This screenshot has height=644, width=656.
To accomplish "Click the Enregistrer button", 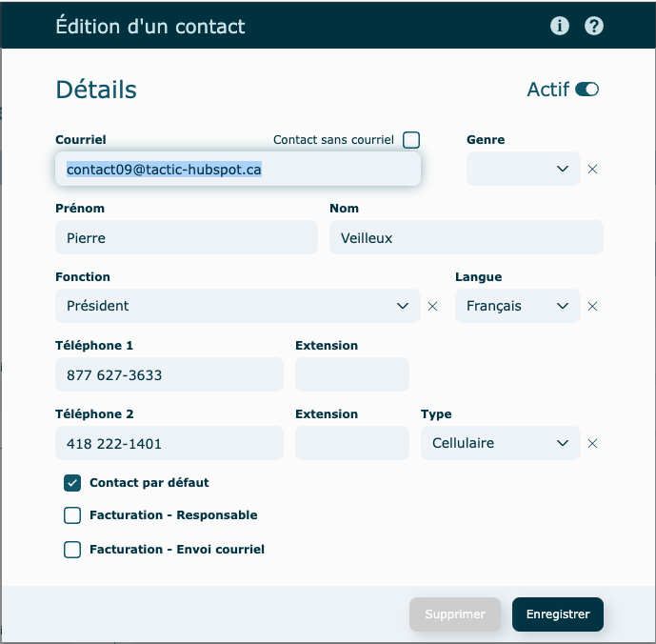I will [558, 614].
